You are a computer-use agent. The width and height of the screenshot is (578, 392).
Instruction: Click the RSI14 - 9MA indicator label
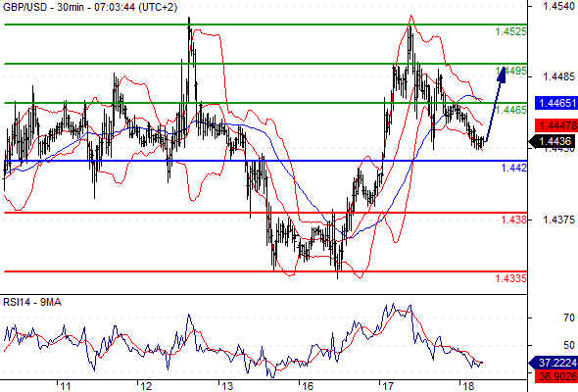tap(32, 303)
